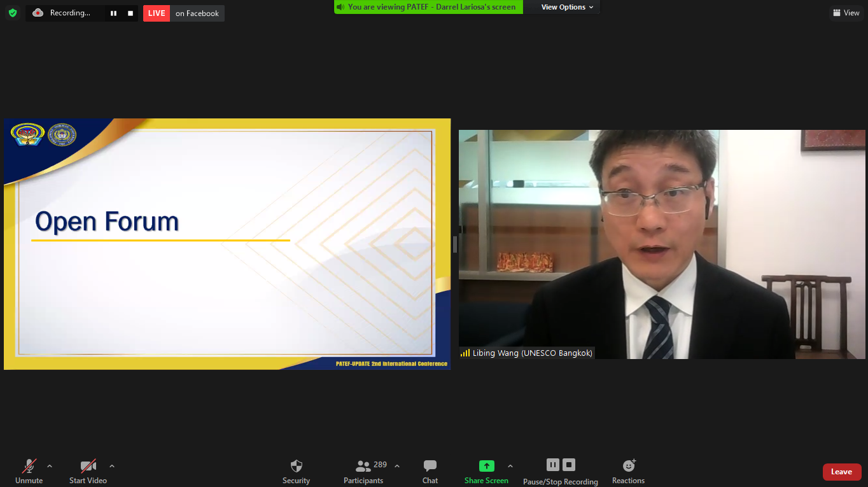Click the bottom toolbar pause recording icon
The width and height of the screenshot is (868, 487).
click(x=552, y=465)
